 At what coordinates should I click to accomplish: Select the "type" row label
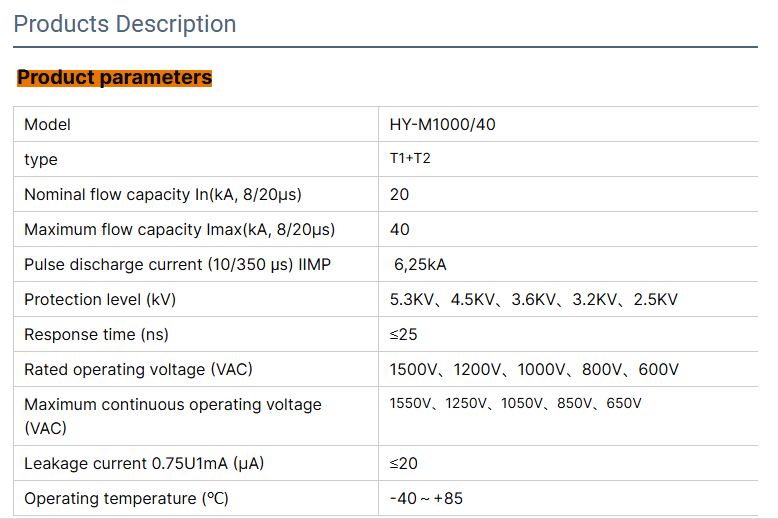pyautogui.click(x=41, y=160)
